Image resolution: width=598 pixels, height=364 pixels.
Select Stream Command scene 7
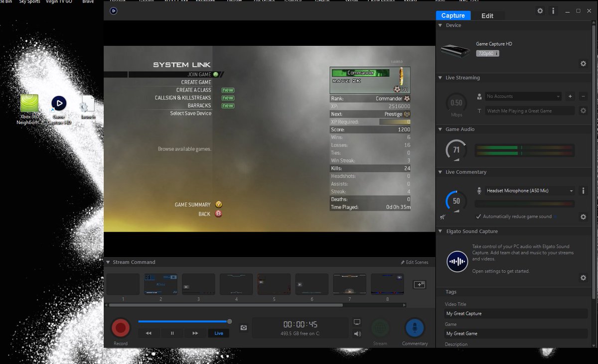click(x=350, y=284)
